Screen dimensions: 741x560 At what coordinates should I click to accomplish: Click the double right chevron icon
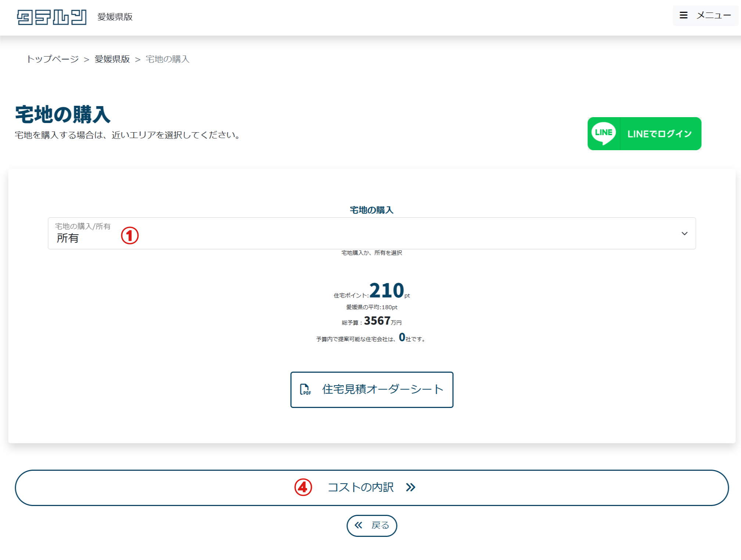(411, 487)
